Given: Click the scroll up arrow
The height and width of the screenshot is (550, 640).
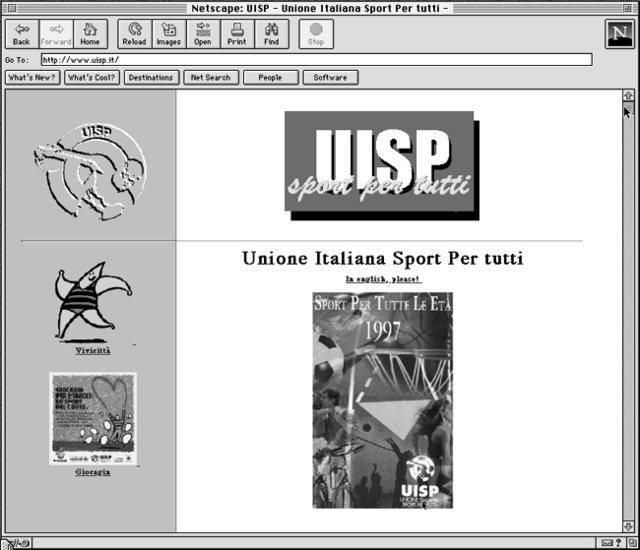Looking at the screenshot, I should tap(628, 95).
